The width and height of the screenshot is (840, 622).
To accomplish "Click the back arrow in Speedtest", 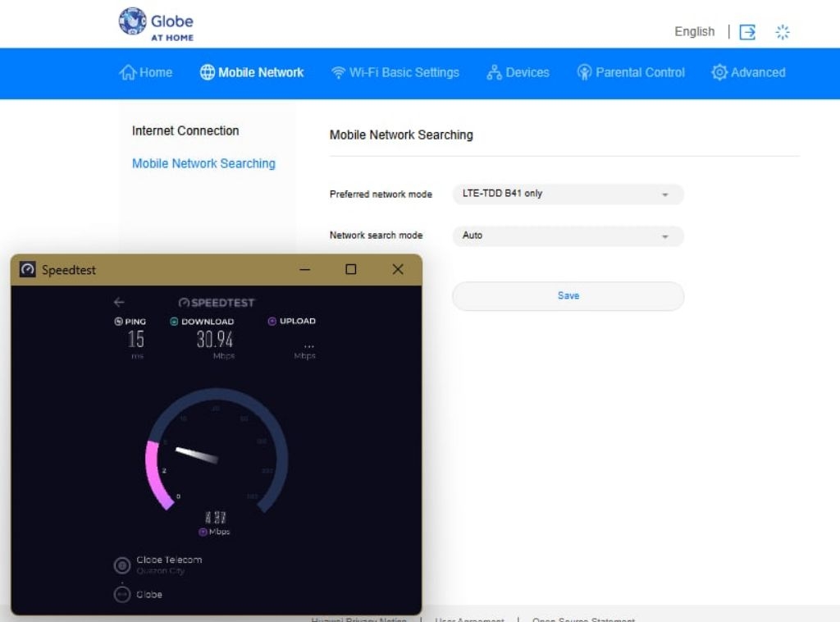I will tap(119, 303).
